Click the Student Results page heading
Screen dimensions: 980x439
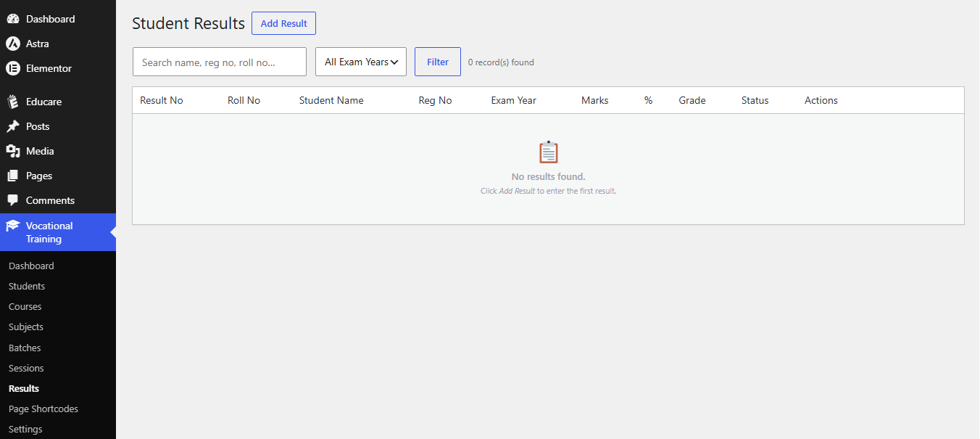coord(188,23)
